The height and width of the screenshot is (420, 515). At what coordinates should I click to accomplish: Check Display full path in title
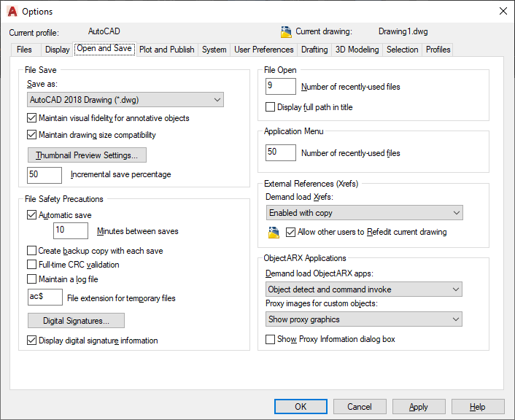coord(270,107)
